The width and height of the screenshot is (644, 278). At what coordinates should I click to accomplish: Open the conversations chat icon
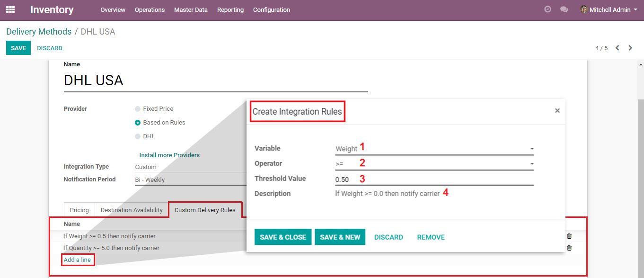(x=564, y=9)
